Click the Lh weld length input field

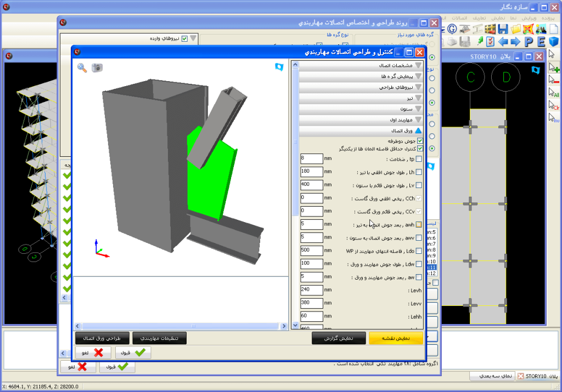coord(312,172)
